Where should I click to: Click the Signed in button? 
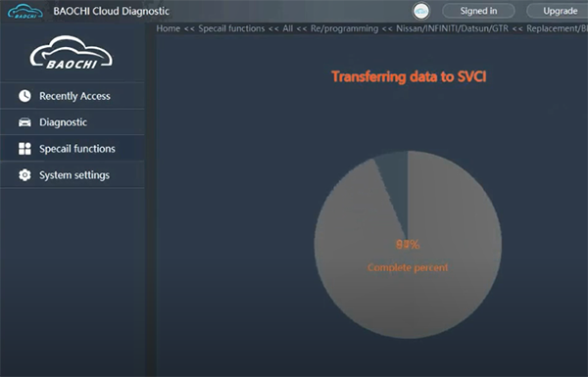pyautogui.click(x=478, y=11)
